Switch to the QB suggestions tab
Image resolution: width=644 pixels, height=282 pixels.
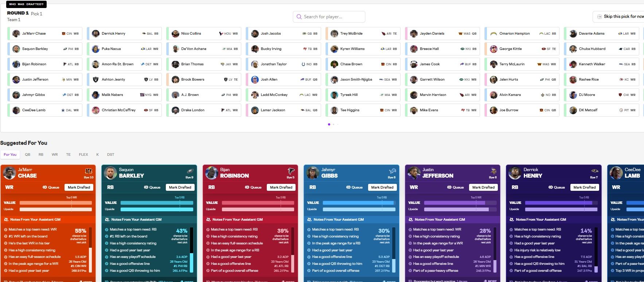pos(28,155)
